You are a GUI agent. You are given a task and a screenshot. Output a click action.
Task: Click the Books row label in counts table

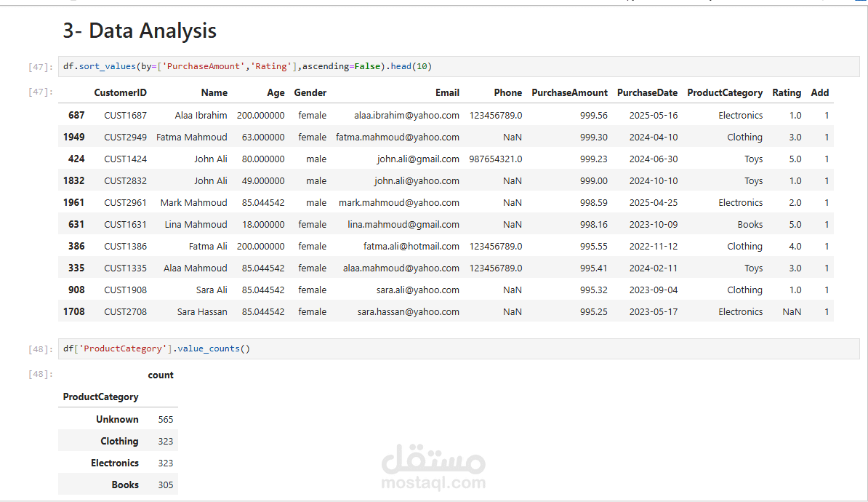[x=125, y=485]
